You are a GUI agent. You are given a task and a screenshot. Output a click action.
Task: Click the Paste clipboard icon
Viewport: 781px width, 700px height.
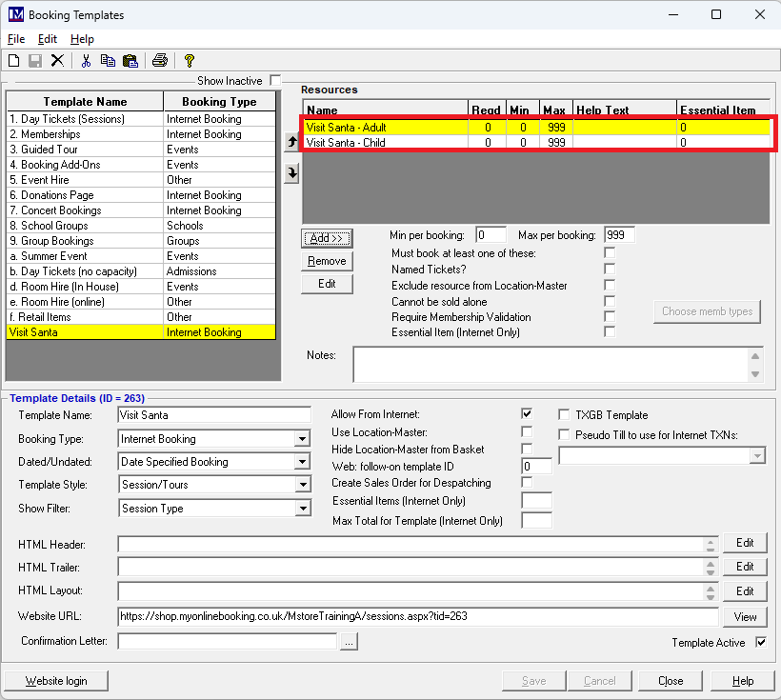pos(130,61)
